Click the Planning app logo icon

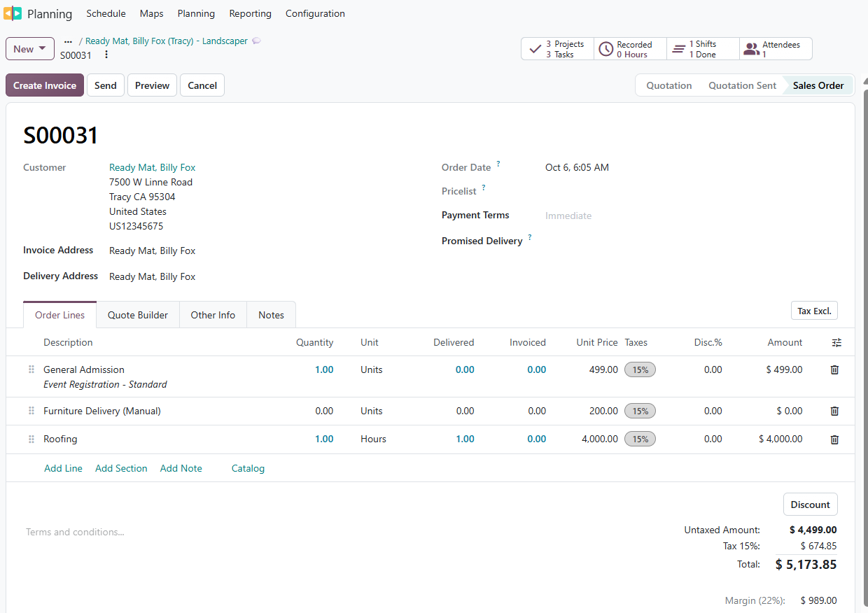tap(13, 13)
